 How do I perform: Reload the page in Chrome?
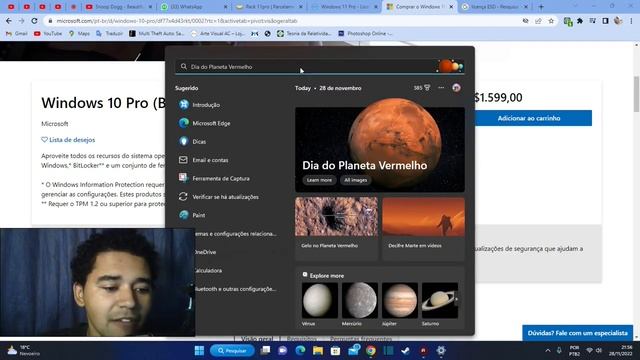[34, 20]
